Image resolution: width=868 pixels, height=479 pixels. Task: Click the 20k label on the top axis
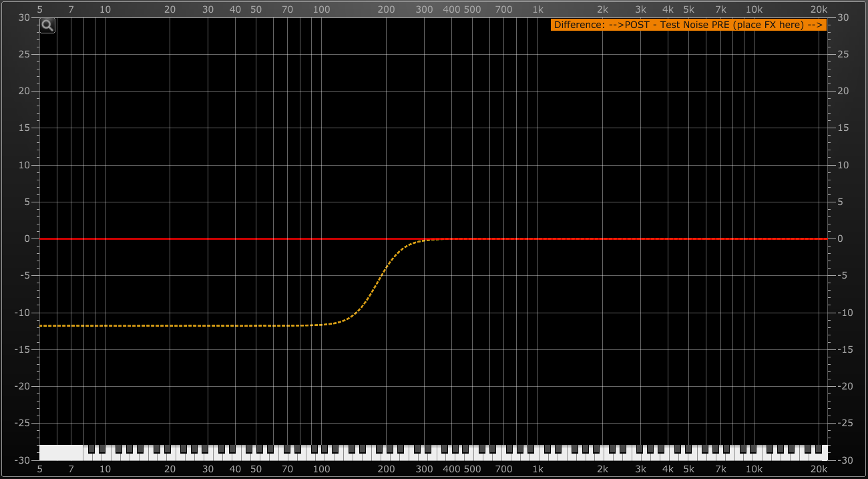pos(819,9)
